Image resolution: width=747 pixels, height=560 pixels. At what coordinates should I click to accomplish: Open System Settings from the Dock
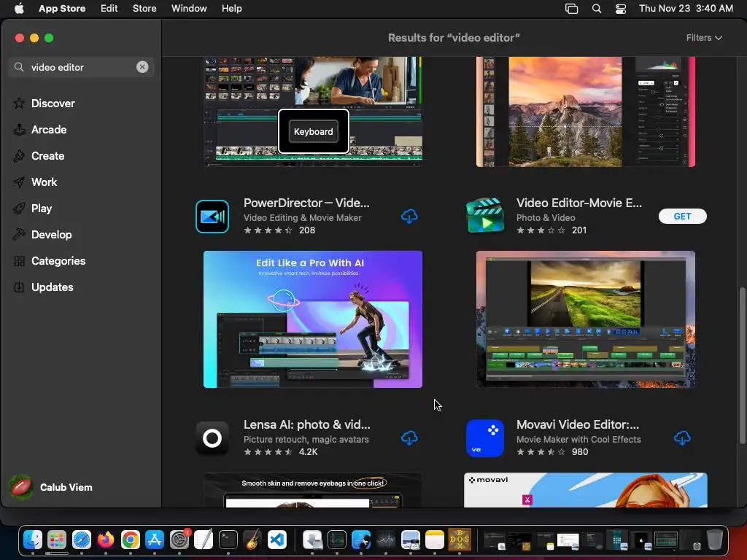pos(179,540)
